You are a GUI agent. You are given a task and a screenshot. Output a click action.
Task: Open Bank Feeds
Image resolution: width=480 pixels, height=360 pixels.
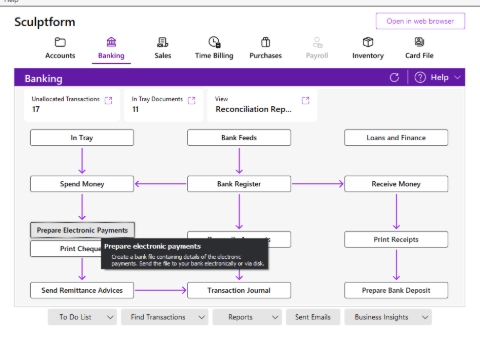[x=239, y=138]
